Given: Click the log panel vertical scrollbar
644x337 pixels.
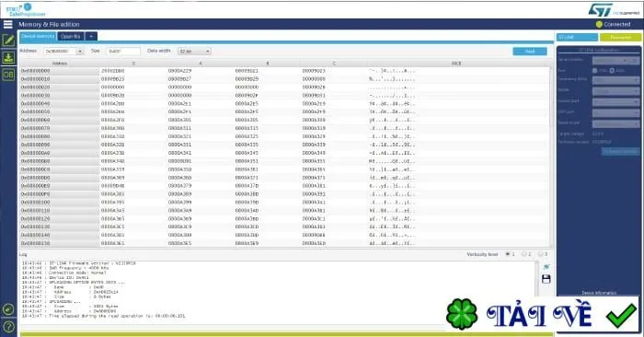Looking at the screenshot, I should (537, 278).
